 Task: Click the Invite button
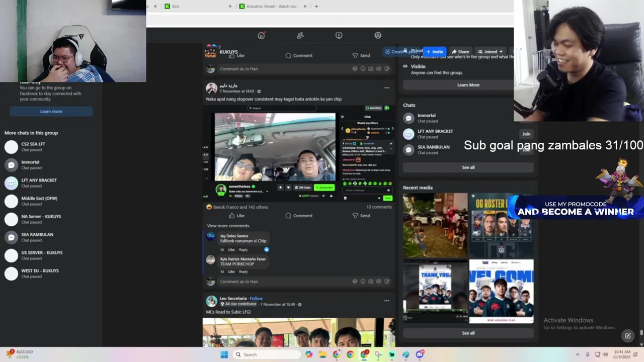pos(435,51)
